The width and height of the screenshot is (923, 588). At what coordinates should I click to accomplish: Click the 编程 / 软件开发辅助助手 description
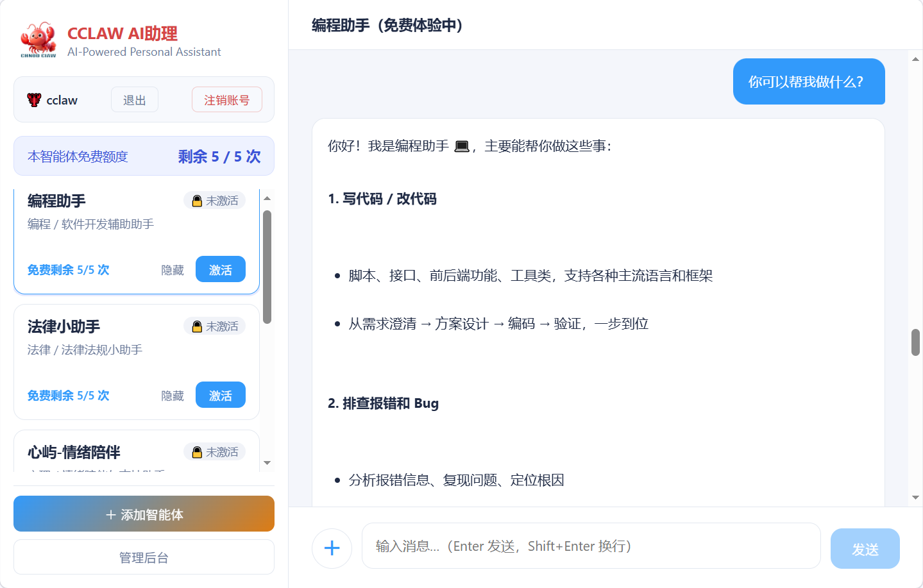(90, 224)
